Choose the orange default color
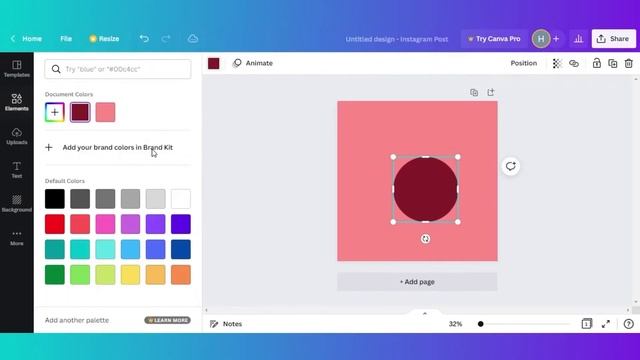The height and width of the screenshot is (360, 640). point(181,275)
